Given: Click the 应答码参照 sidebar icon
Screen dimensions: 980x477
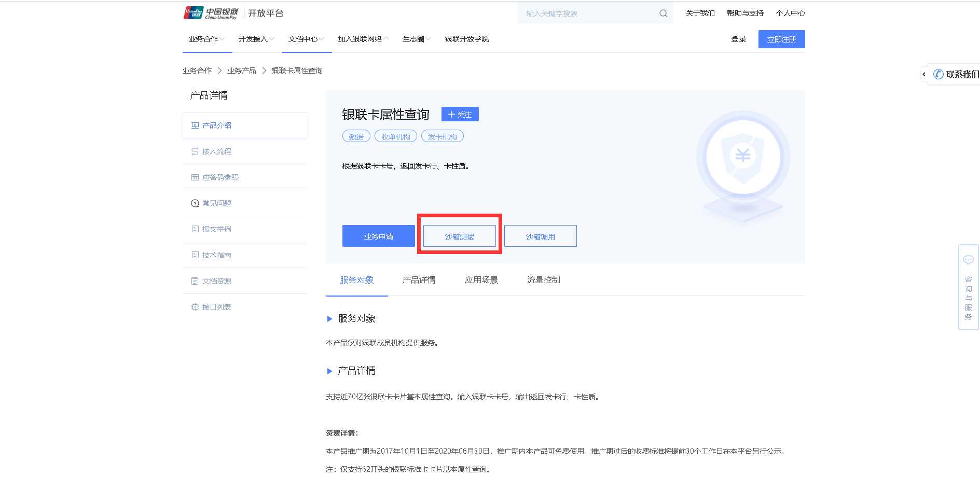Looking at the screenshot, I should tap(195, 177).
